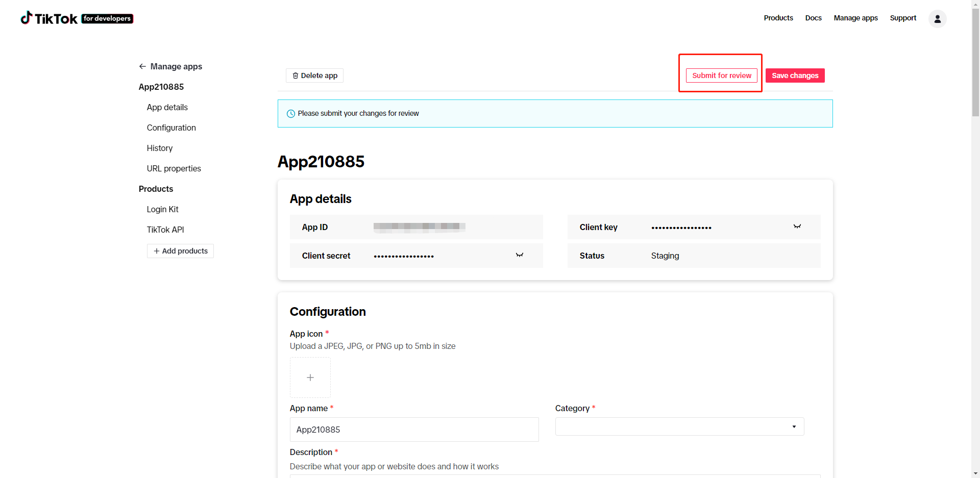This screenshot has width=980, height=478.
Task: Open History in sidebar
Action: (160, 148)
